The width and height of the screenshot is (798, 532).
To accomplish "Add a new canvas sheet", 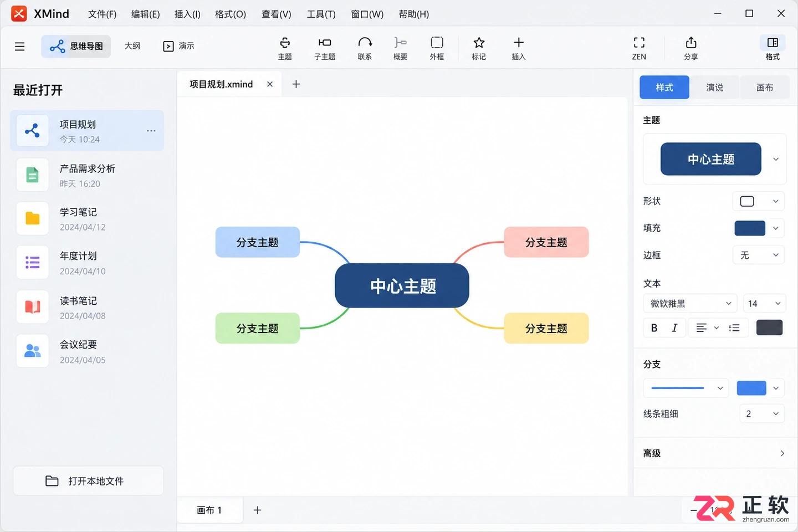I will pyautogui.click(x=257, y=510).
